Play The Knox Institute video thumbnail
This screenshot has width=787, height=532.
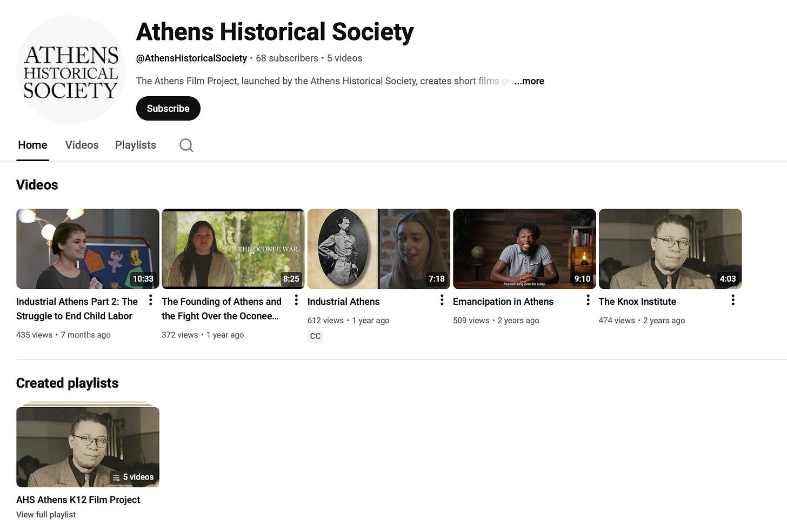point(670,249)
